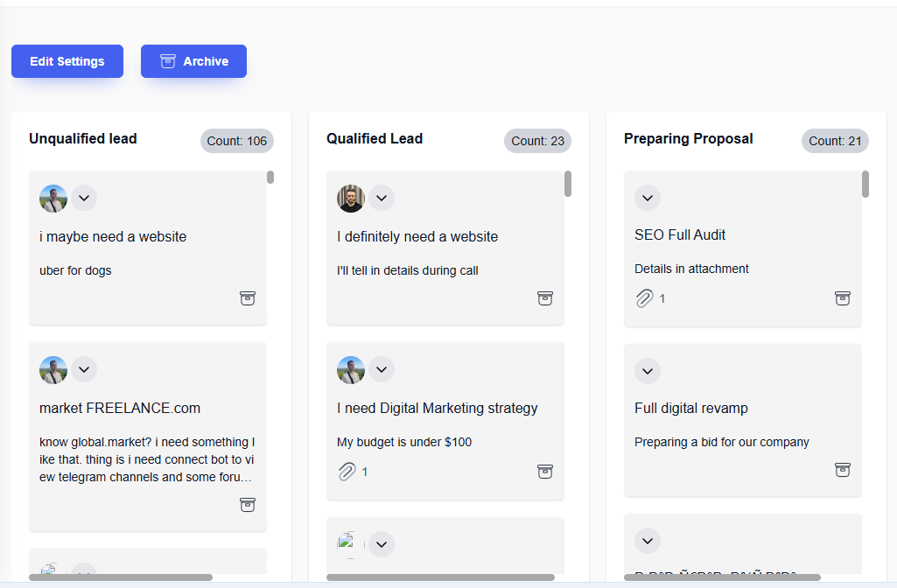Open attachment paperclip on 'SEO Full Audit' card

click(644, 298)
